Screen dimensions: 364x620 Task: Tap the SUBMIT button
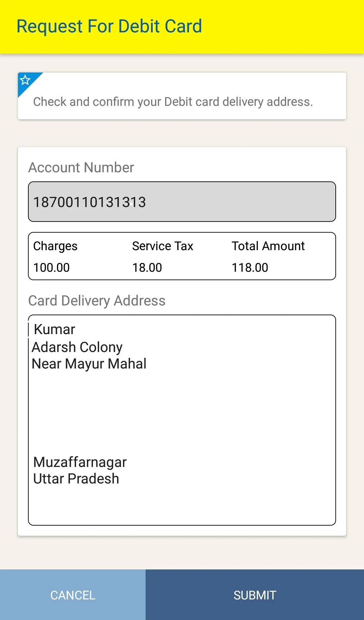(x=255, y=595)
